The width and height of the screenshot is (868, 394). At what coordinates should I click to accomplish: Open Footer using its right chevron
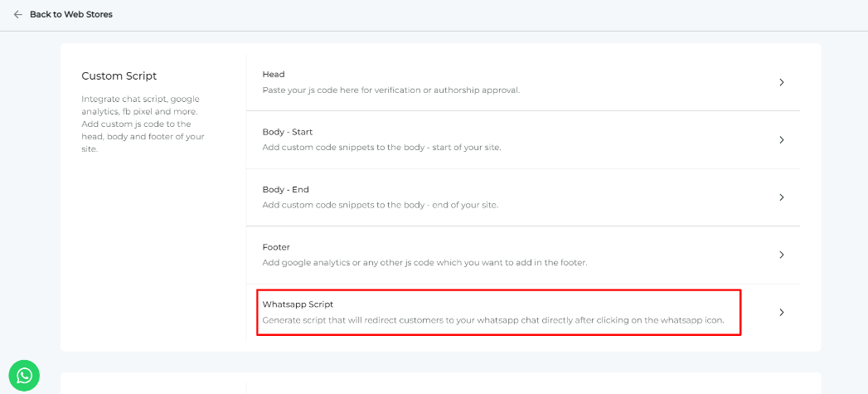point(781,255)
